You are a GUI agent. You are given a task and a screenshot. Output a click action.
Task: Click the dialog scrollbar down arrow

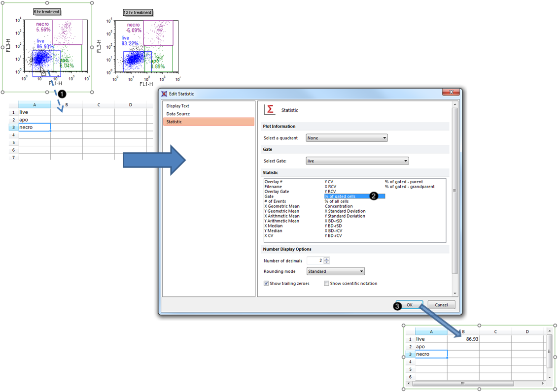454,294
